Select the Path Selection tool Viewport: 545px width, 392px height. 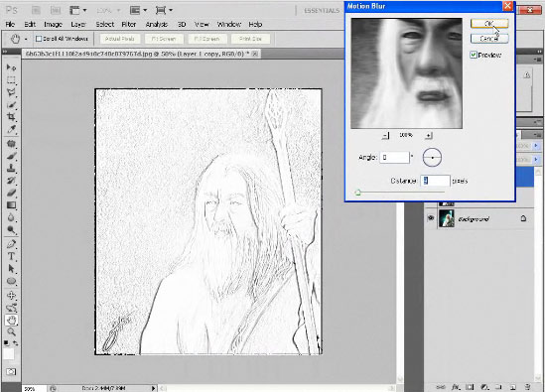click(11, 269)
